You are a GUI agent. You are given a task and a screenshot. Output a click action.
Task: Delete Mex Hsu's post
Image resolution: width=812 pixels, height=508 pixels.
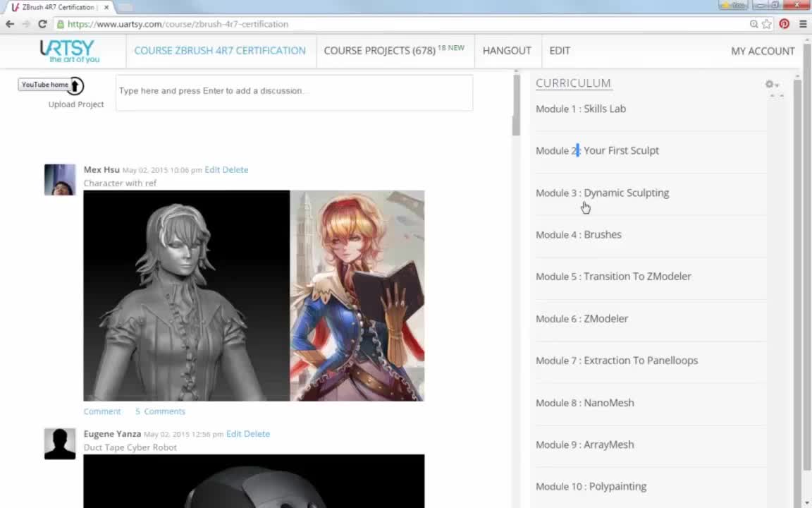click(235, 169)
